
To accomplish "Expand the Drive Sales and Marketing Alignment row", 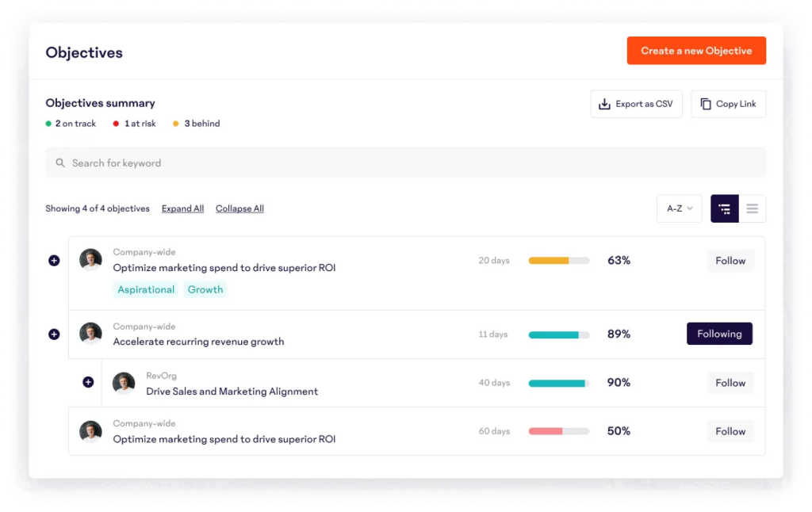I will click(x=88, y=382).
